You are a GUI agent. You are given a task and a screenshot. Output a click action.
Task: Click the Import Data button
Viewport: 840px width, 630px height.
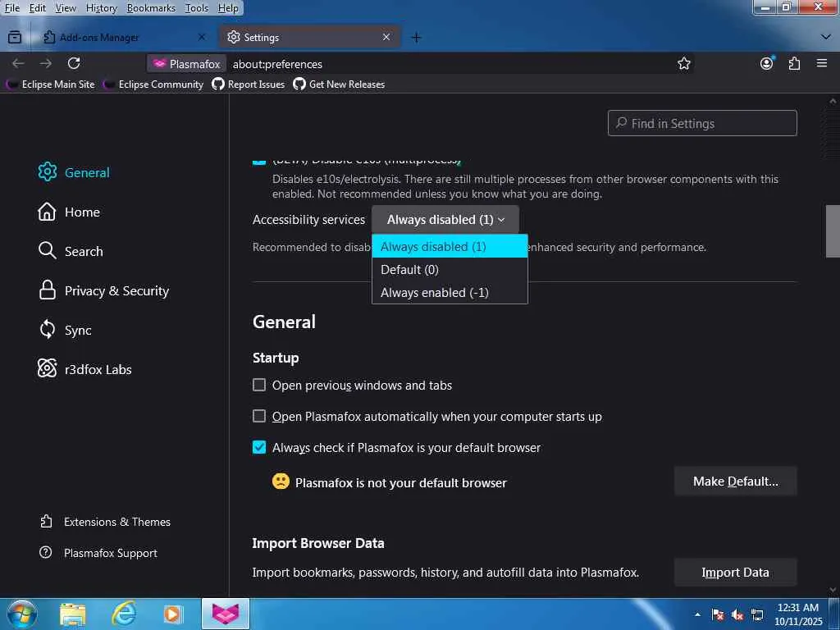[736, 572]
